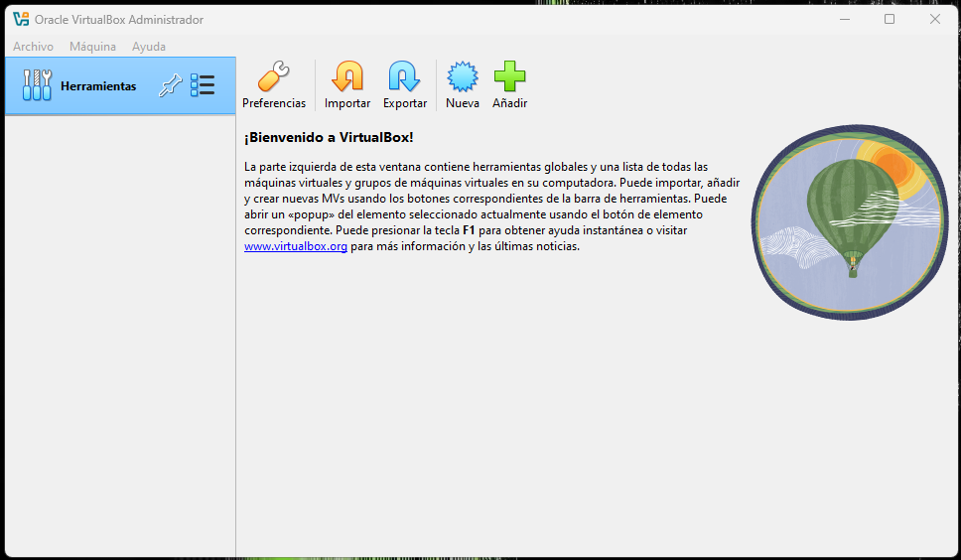Image resolution: width=961 pixels, height=560 pixels.
Task: Open the Archivo menu
Action: (33, 47)
